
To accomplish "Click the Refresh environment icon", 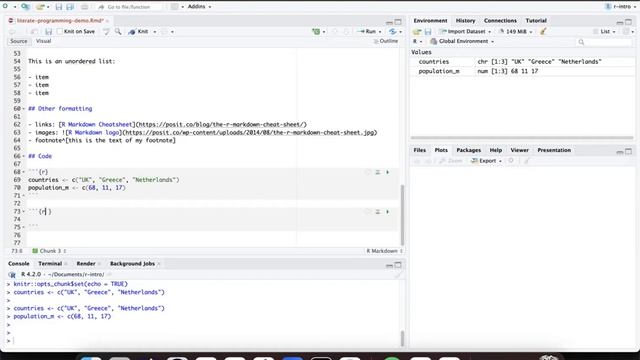I will 626,31.
